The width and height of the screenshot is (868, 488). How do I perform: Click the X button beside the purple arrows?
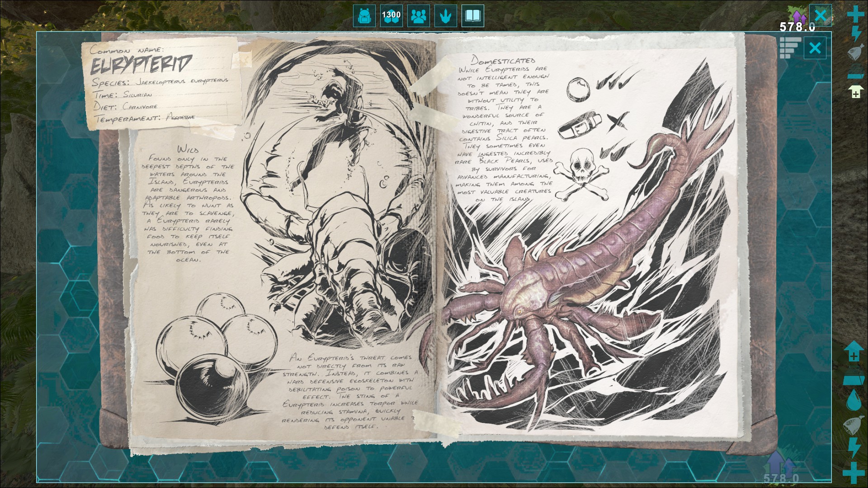tap(820, 16)
